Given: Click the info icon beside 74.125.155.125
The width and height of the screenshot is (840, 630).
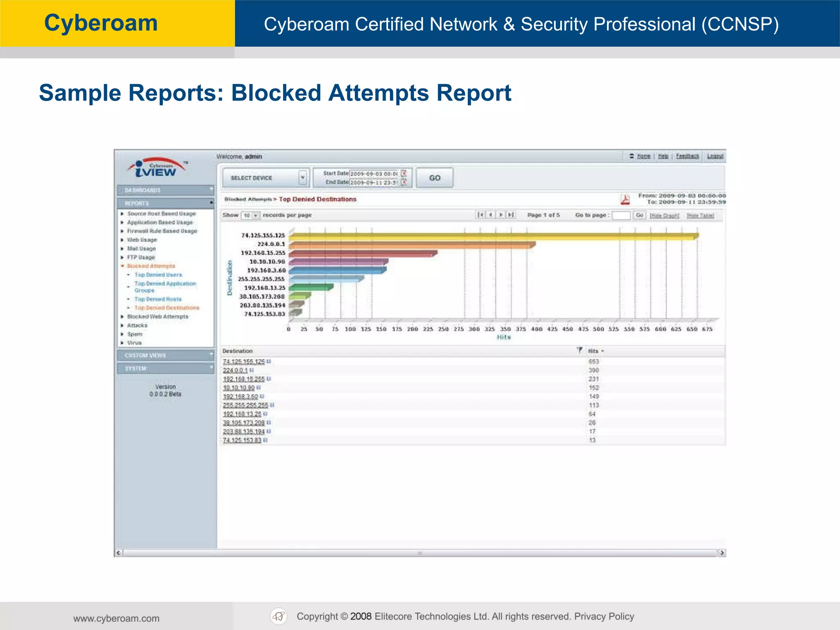Looking at the screenshot, I should coord(269,361).
